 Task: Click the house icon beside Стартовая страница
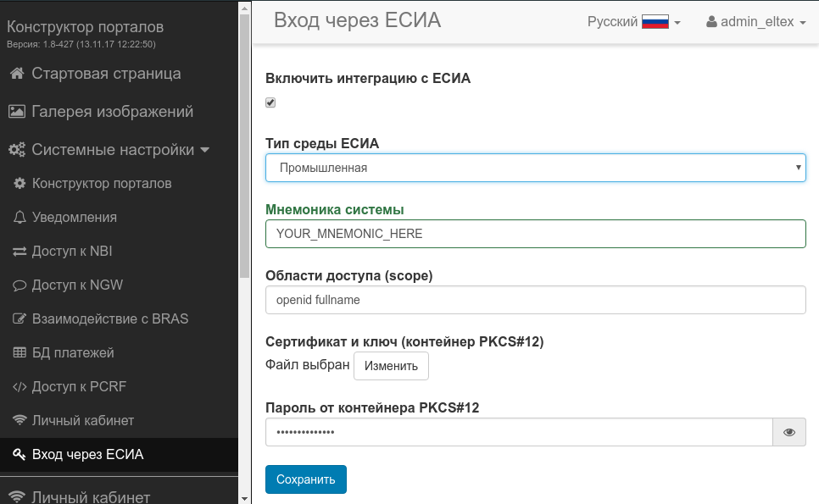(16, 74)
